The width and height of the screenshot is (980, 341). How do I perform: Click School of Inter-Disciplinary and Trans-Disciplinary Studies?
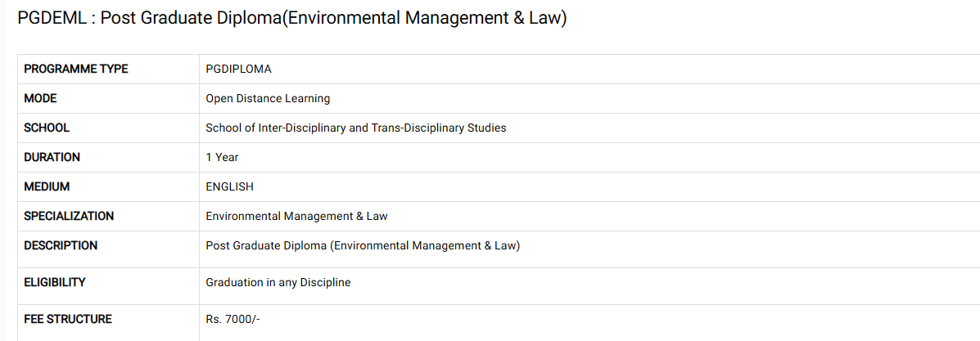356,128
